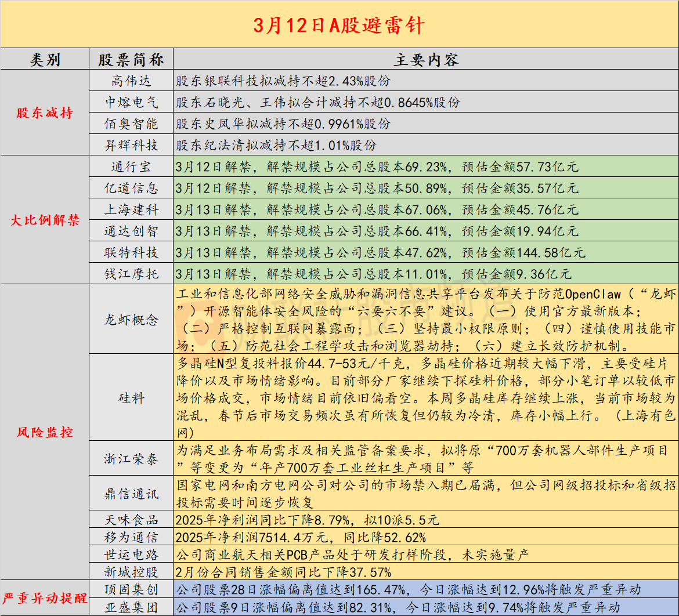Select stock name 佰奥智能

(x=131, y=124)
